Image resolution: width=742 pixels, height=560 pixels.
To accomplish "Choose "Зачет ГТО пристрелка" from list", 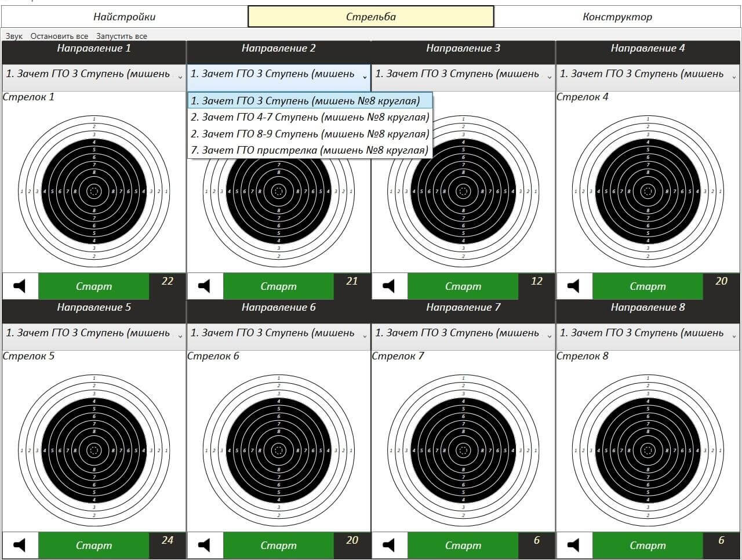I will point(310,151).
